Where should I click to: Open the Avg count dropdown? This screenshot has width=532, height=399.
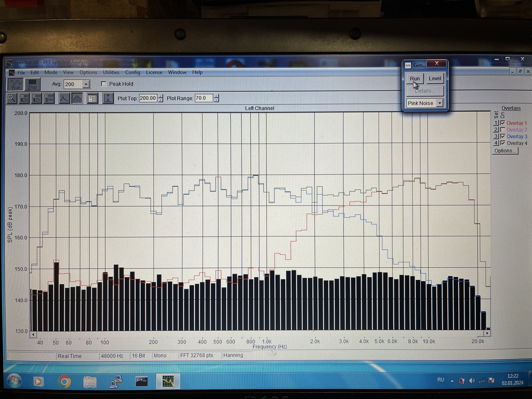tap(86, 84)
